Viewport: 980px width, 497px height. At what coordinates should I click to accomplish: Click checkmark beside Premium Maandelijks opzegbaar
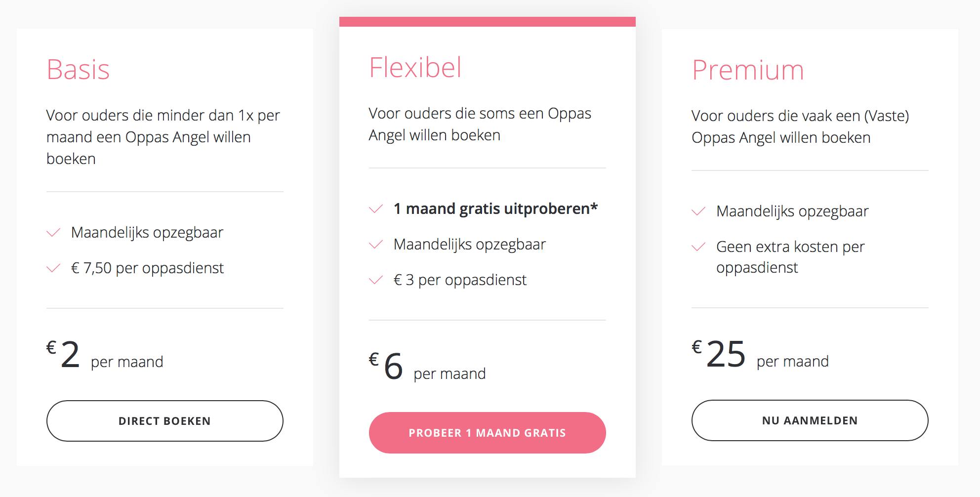pos(698,211)
